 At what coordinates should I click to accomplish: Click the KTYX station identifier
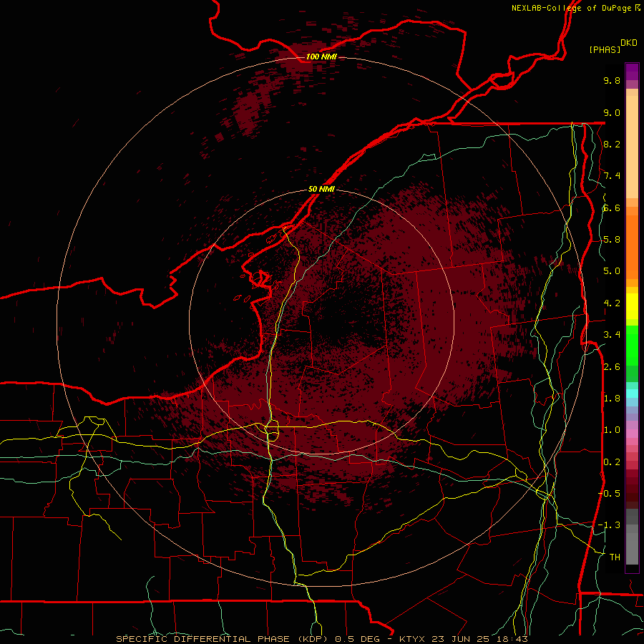(413, 639)
